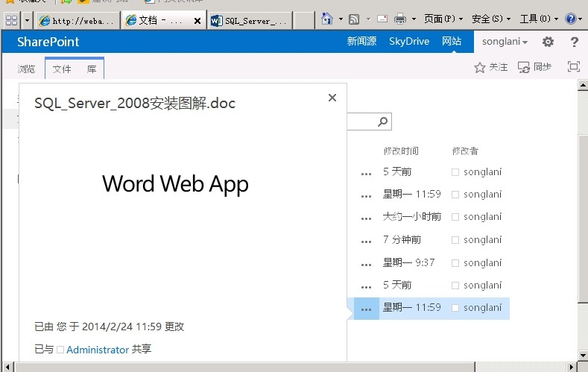Screen dimensions: 588x372
Task: Click presence box in 7 分钟前 row
Action: pos(455,240)
